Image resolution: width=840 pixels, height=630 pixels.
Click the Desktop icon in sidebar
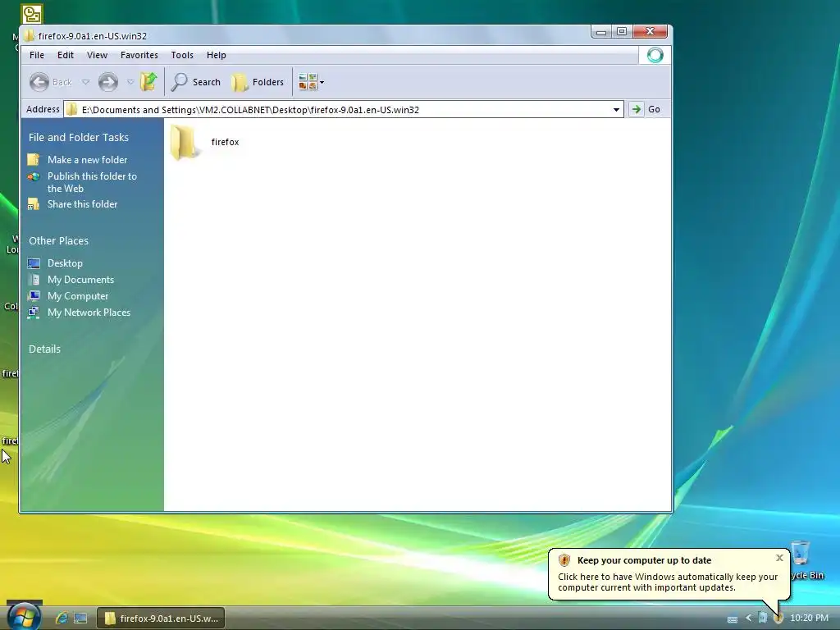pos(34,263)
